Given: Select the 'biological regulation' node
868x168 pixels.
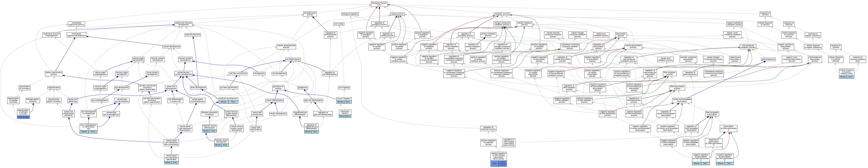Looking at the screenshot, I should (350, 14).
